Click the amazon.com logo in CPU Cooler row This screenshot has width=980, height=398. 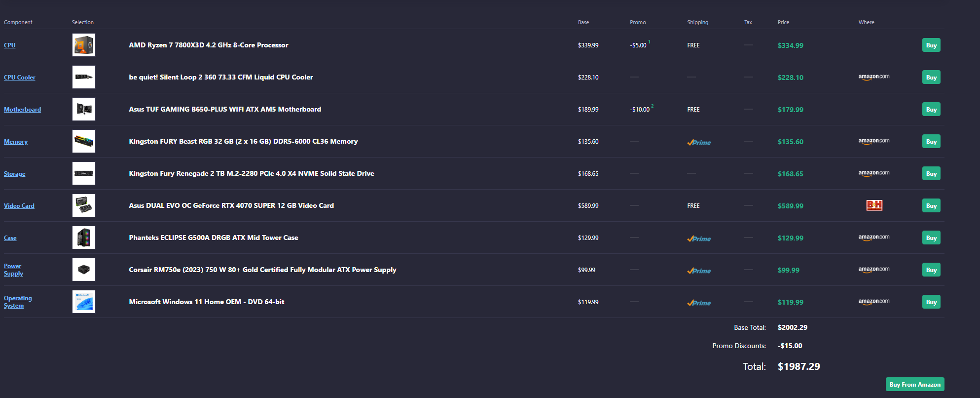pos(874,77)
